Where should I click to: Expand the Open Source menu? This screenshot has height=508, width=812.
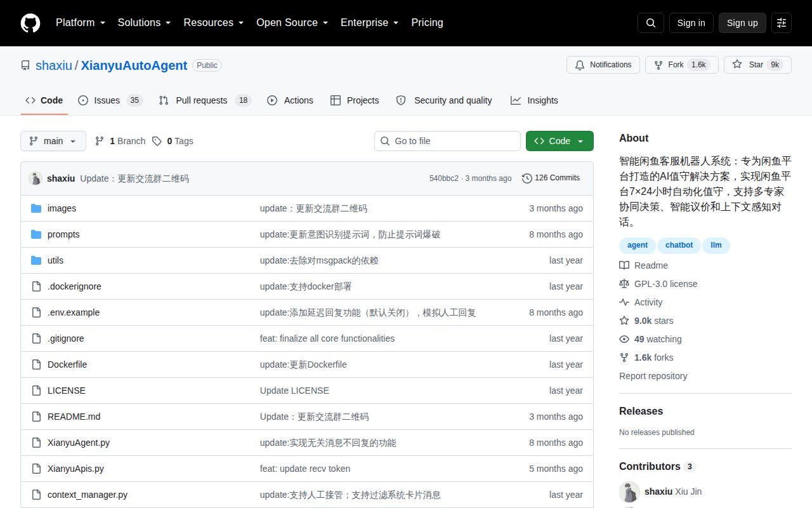point(292,23)
